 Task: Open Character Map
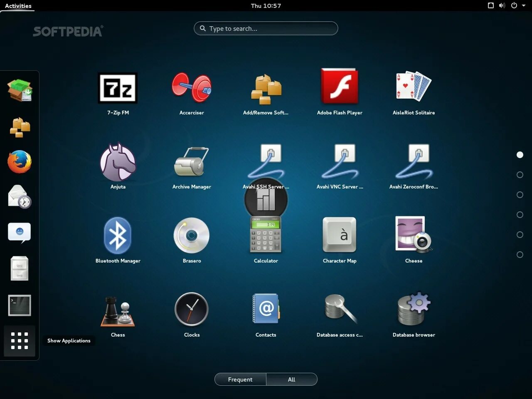tap(340, 235)
